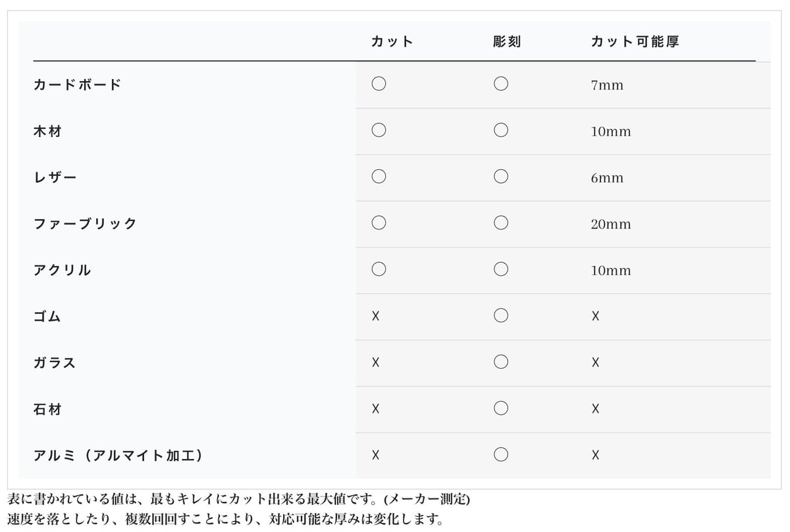The width and height of the screenshot is (790, 532).
Task: Click the 6mm thickness for レザー
Action: point(607,178)
